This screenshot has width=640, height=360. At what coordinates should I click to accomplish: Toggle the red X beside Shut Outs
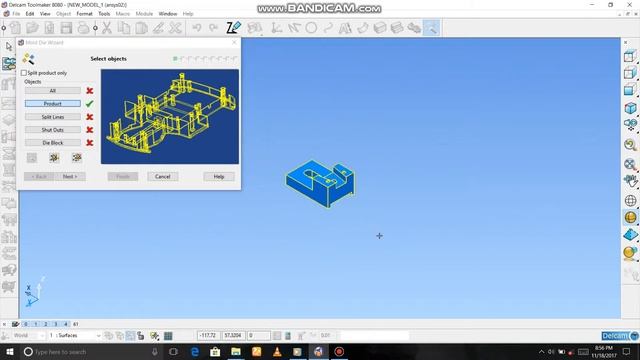89,130
